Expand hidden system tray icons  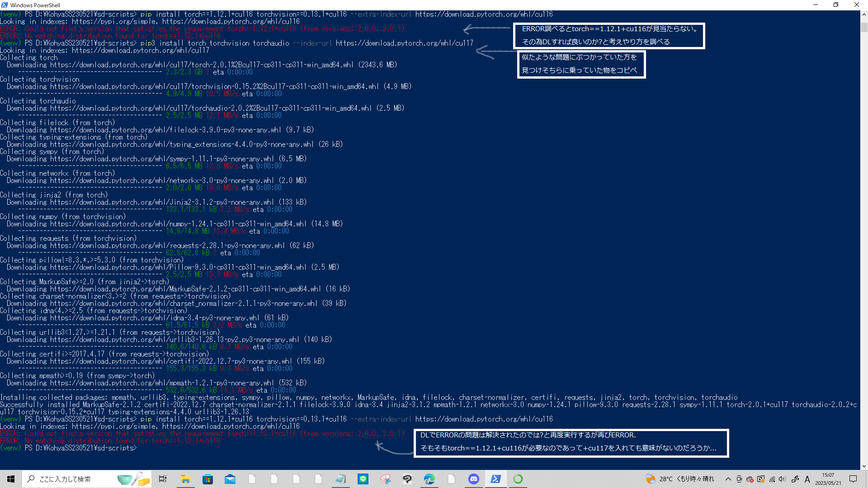728,479
